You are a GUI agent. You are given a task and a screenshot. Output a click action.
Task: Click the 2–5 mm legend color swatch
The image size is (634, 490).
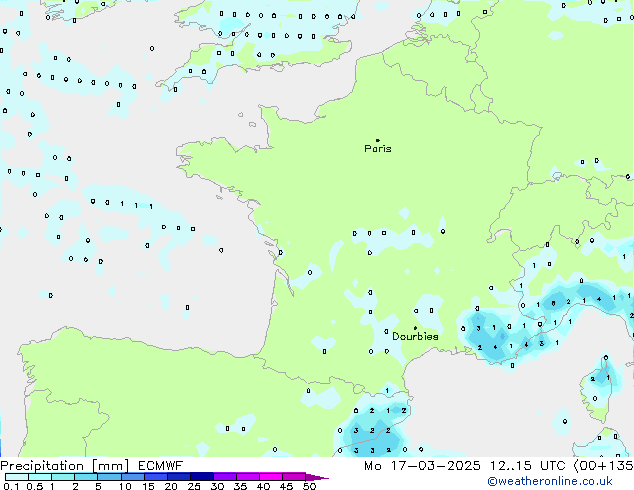[86, 477]
